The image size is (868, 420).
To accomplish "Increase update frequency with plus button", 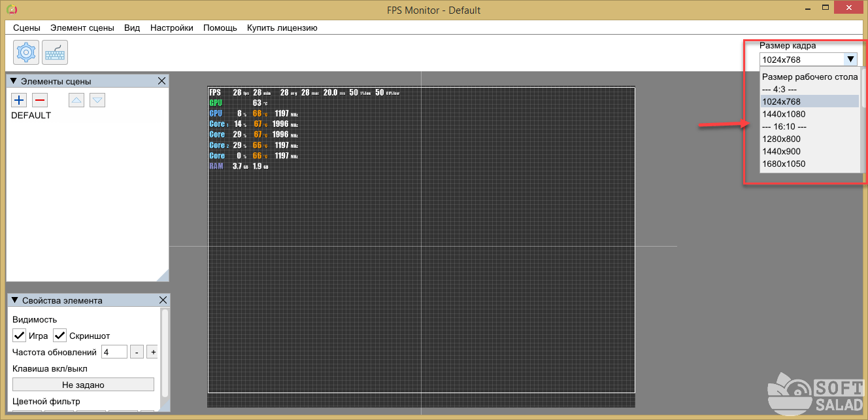I will (152, 352).
